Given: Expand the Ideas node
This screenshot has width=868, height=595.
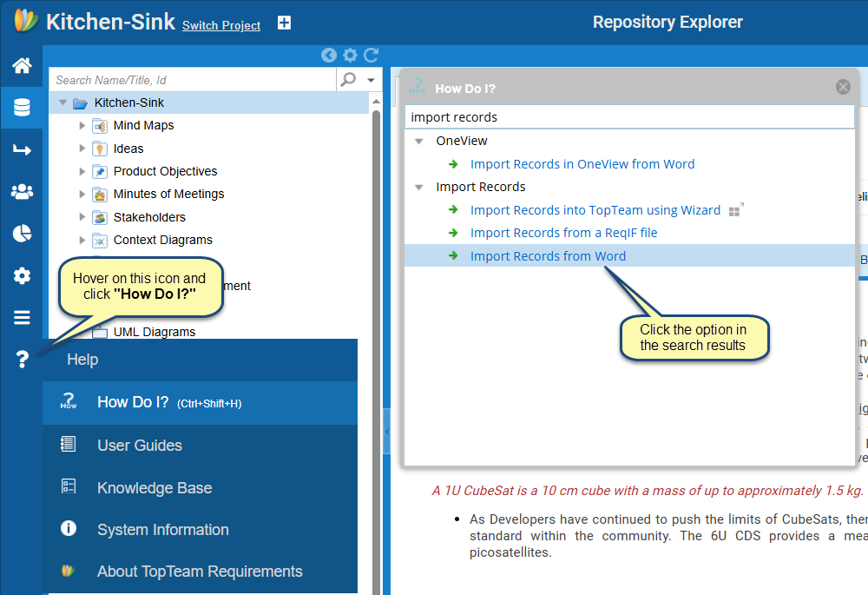Looking at the screenshot, I should pos(82,149).
